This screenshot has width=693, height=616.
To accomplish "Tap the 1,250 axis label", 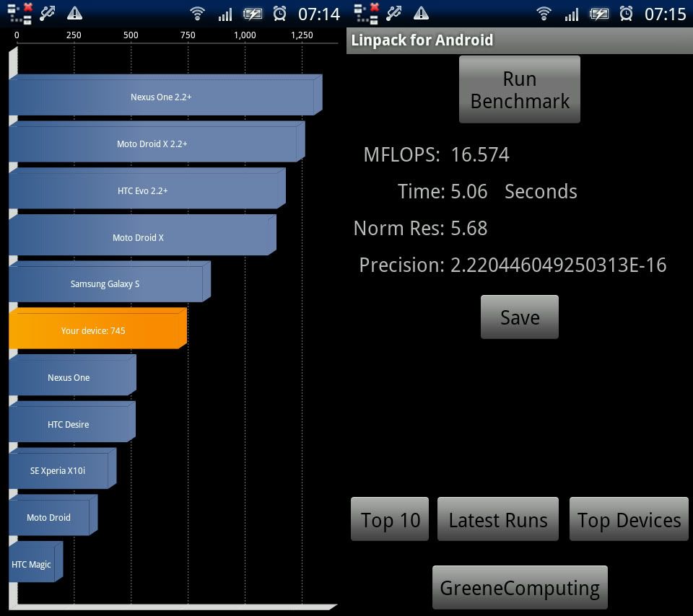I will click(x=302, y=35).
